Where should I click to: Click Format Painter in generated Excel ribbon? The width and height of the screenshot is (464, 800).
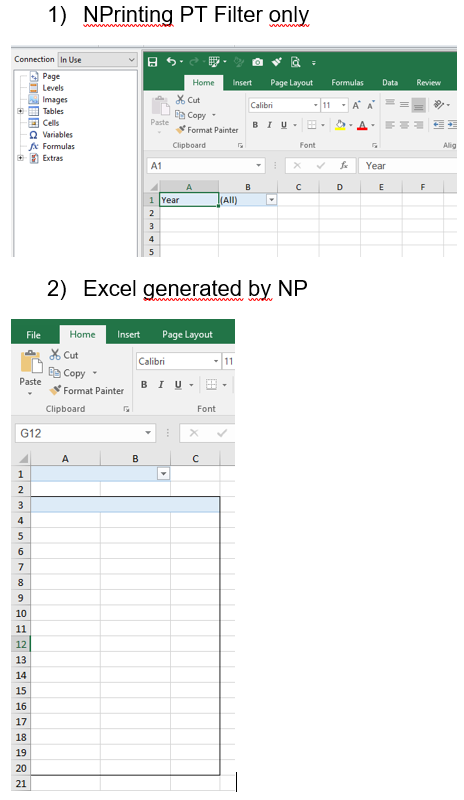tap(86, 391)
